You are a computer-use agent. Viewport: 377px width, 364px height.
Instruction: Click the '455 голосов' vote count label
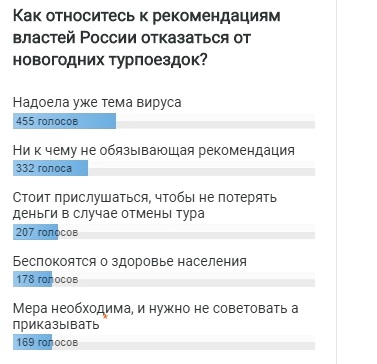(x=47, y=121)
